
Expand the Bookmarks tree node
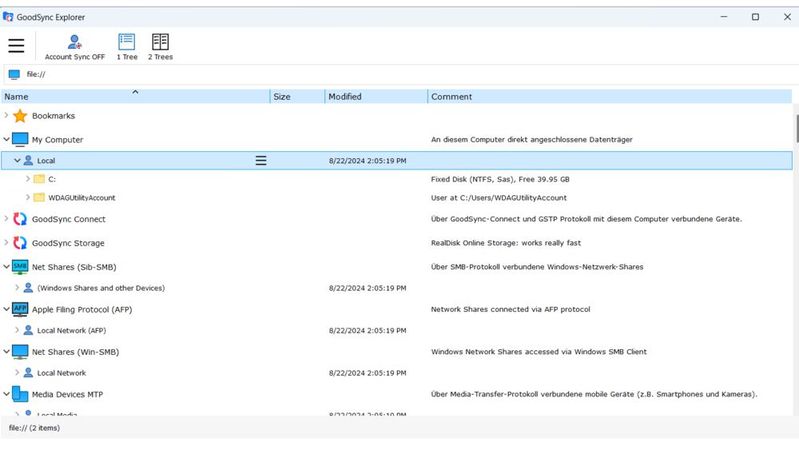coord(6,116)
